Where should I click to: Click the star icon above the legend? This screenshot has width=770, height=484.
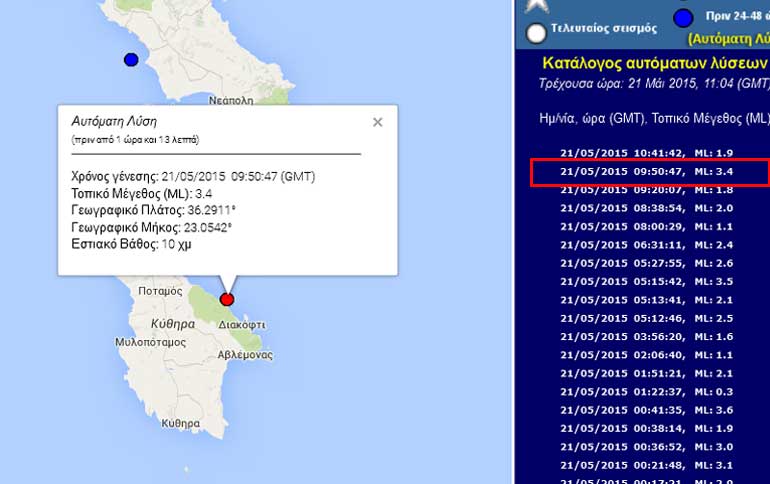537,6
